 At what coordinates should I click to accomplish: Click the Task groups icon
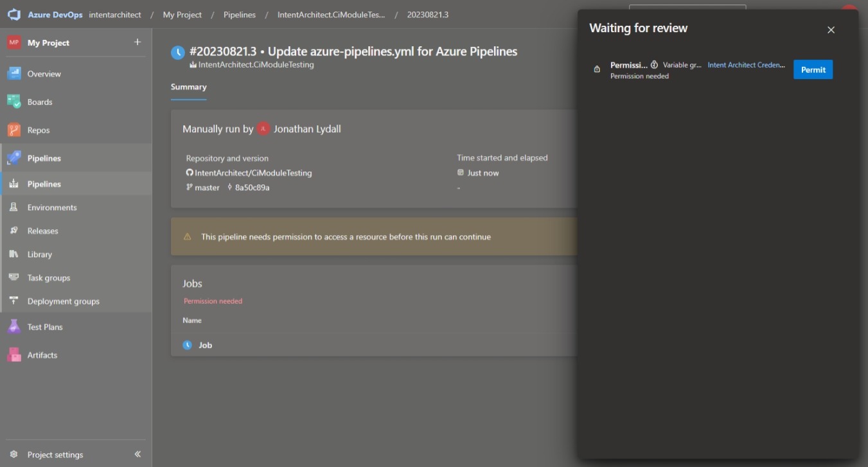(13, 278)
